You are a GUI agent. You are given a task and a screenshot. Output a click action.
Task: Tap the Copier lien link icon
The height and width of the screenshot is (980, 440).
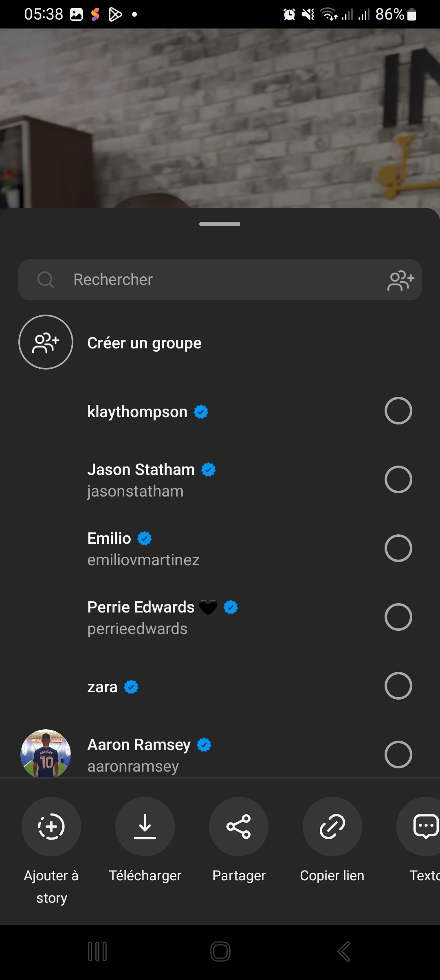(332, 827)
